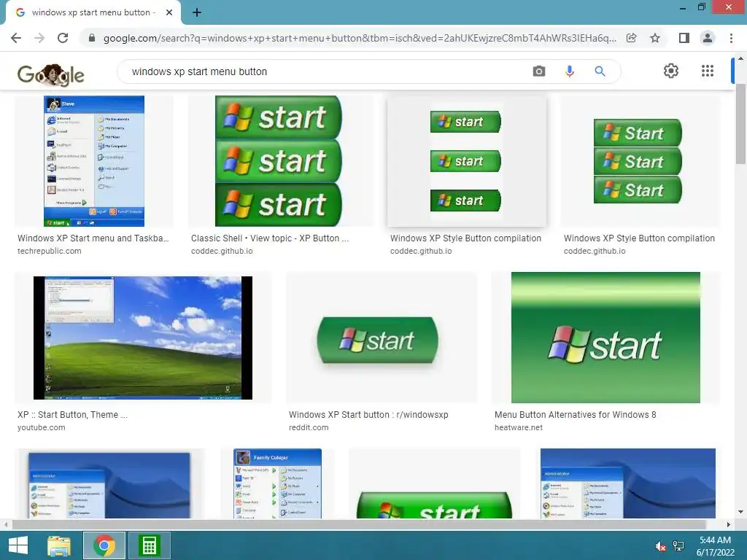This screenshot has height=560, width=747.
Task: Click XP :: Start Button, Theme link
Action: [72, 415]
